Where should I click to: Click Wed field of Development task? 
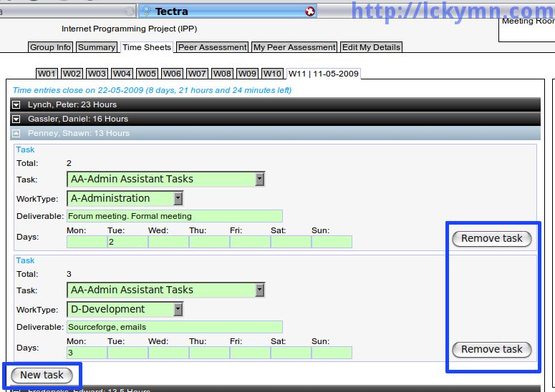(x=168, y=353)
